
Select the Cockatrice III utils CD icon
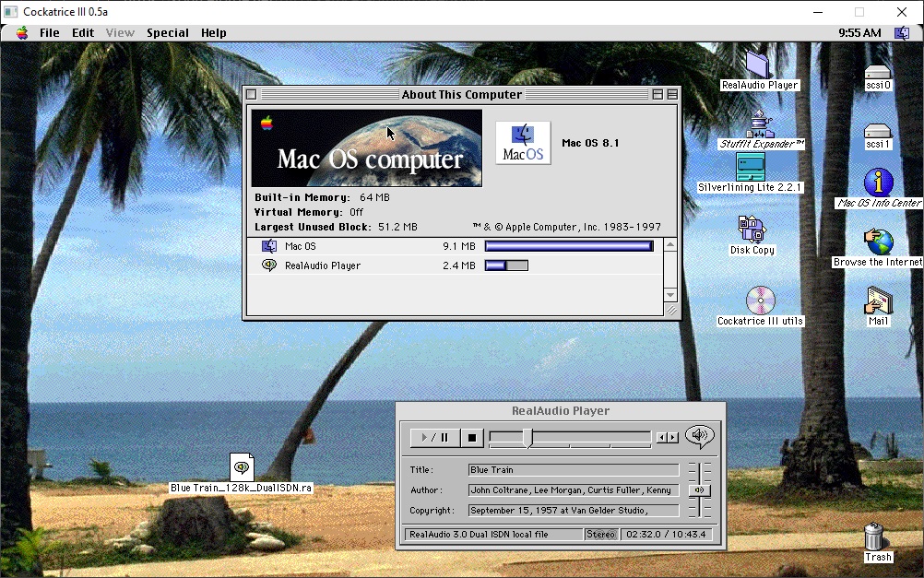[760, 301]
